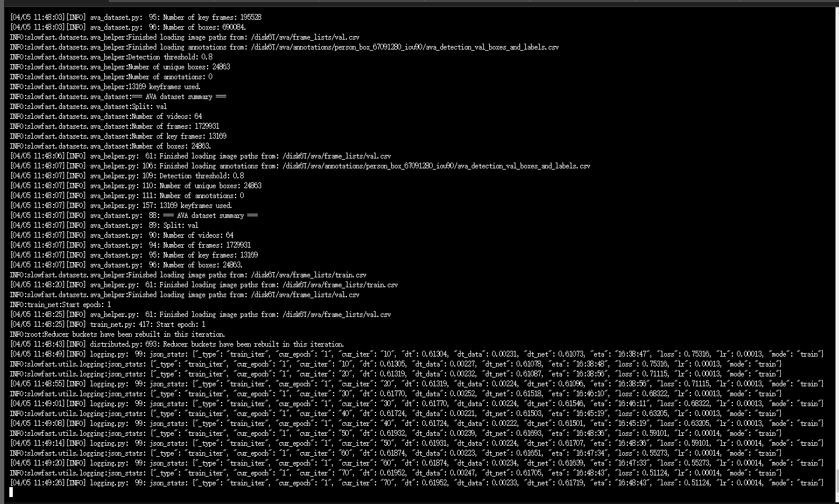The height and width of the screenshot is (504, 839).
Task: Click 'ava_helper.py: 111: Number of annotations: 0' line
Action: coord(127,196)
